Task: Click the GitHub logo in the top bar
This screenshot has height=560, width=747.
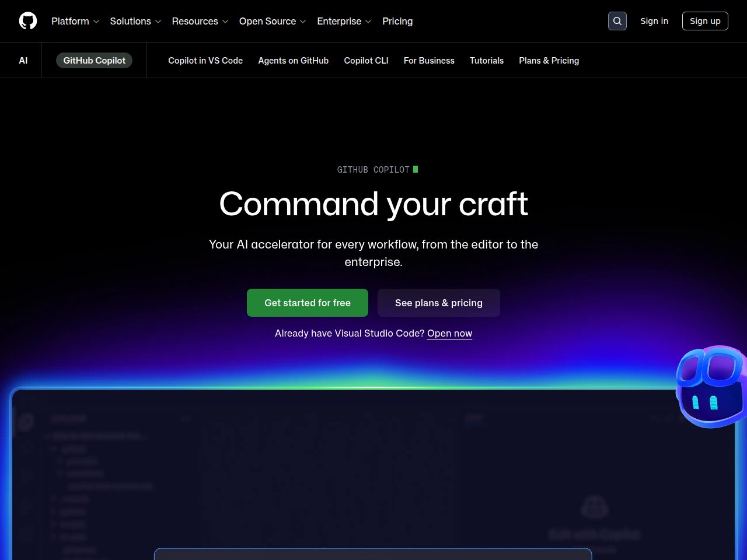Action: point(27,20)
